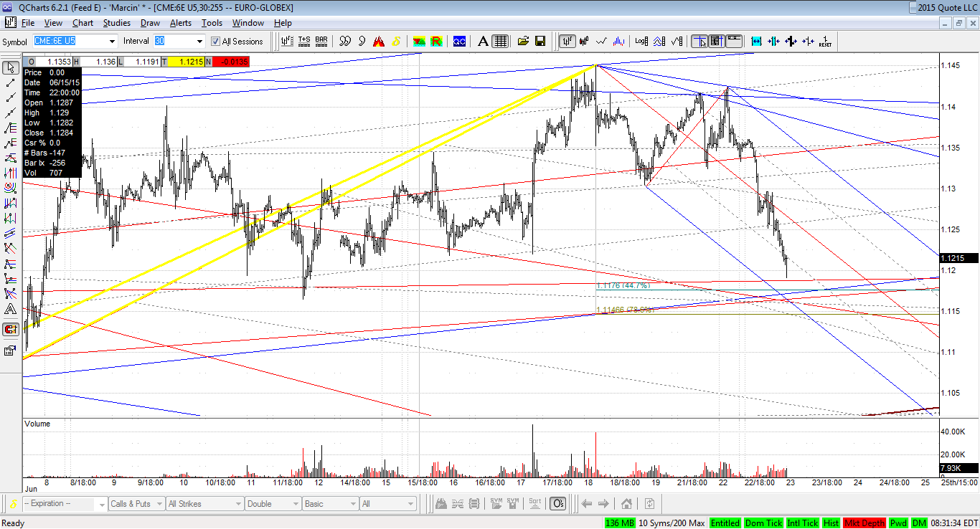
Task: Click the QC icon in the toolbar
Action: [x=459, y=41]
